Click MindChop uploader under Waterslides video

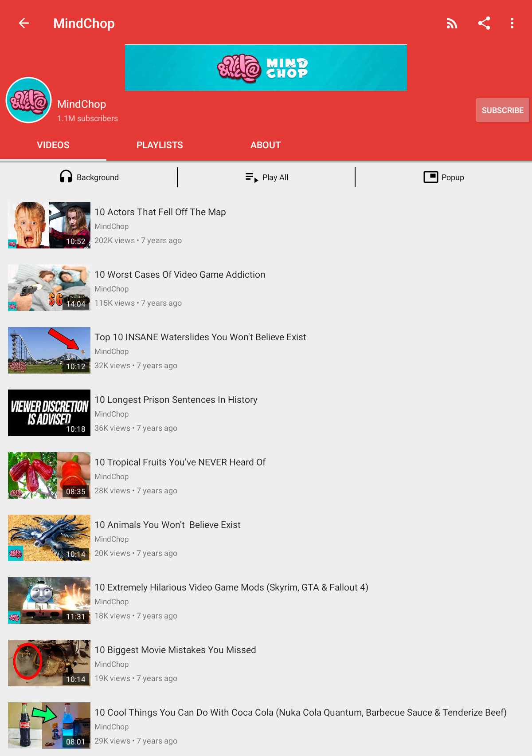(x=112, y=351)
